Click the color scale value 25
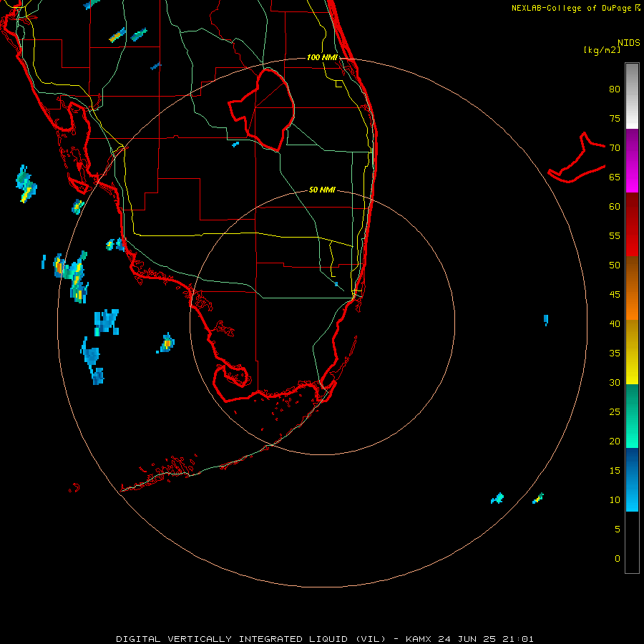644x644 pixels. (615, 412)
